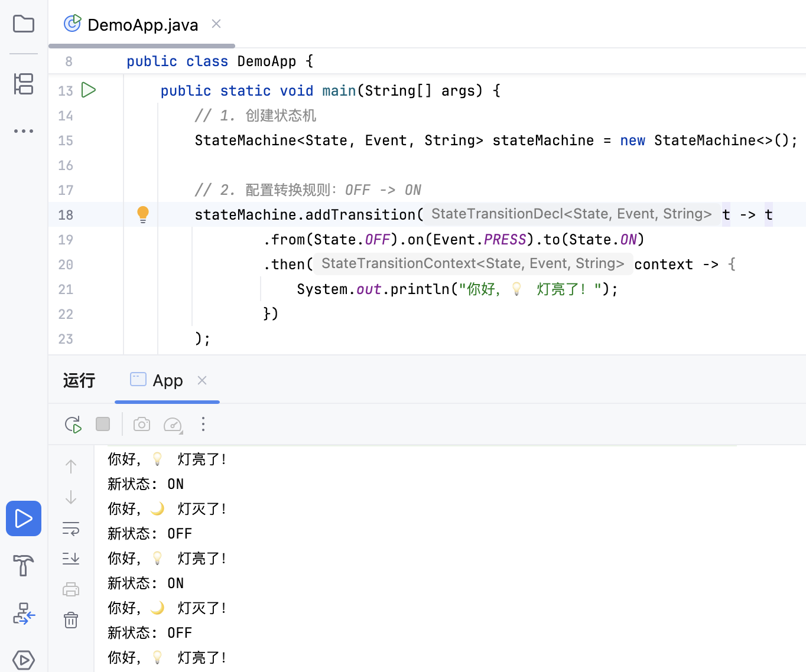
Task: Open the profiler gauge dropdown
Action: point(173,425)
